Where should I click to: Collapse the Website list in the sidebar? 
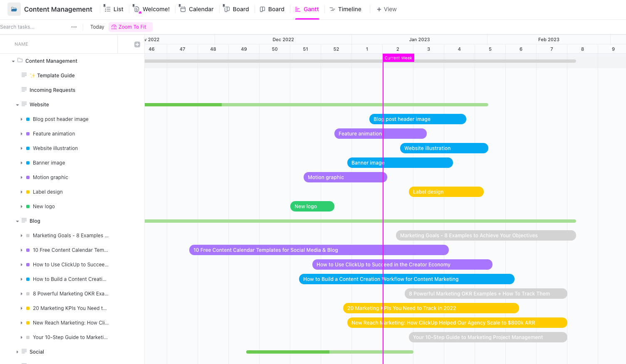tap(17, 104)
